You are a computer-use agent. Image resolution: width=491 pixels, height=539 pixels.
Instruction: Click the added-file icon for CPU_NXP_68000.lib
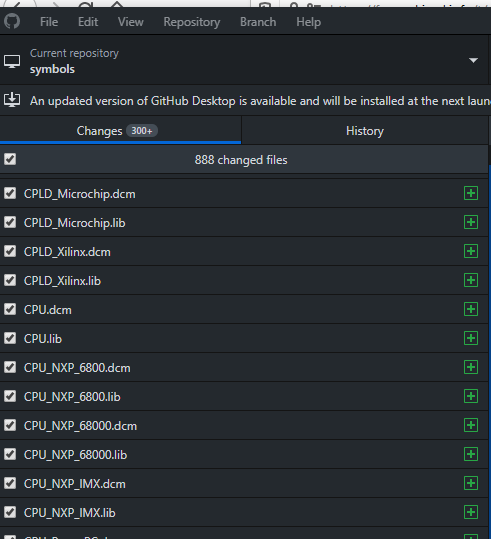coord(471,454)
